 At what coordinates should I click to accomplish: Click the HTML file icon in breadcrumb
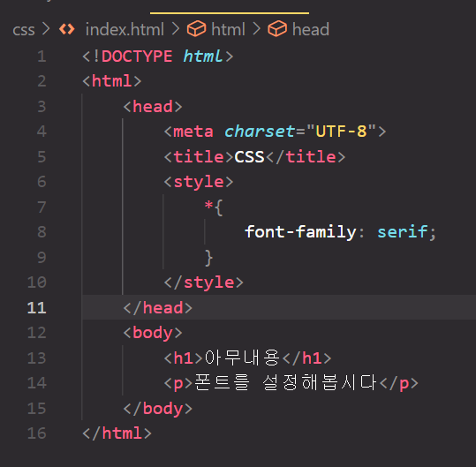67,29
